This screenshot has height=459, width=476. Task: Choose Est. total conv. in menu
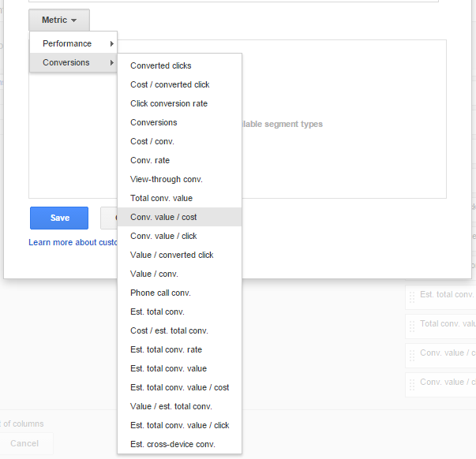click(x=179, y=312)
